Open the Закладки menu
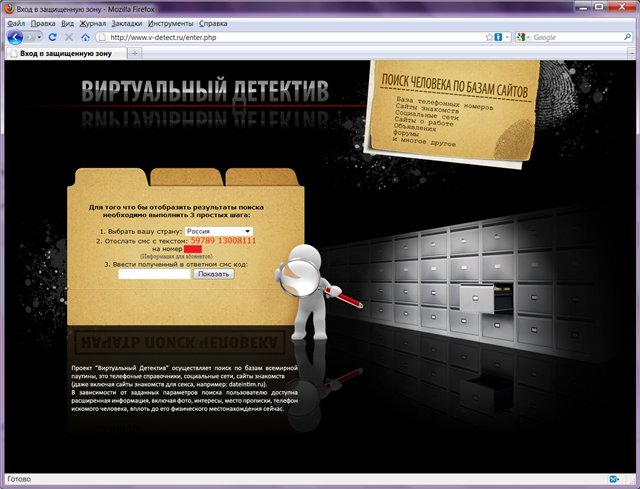The image size is (640, 489). (x=126, y=22)
